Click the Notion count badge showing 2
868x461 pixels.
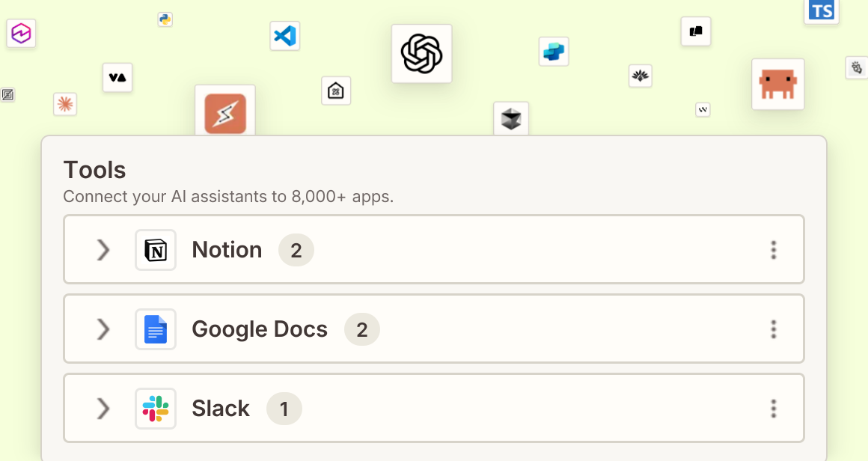(x=296, y=250)
